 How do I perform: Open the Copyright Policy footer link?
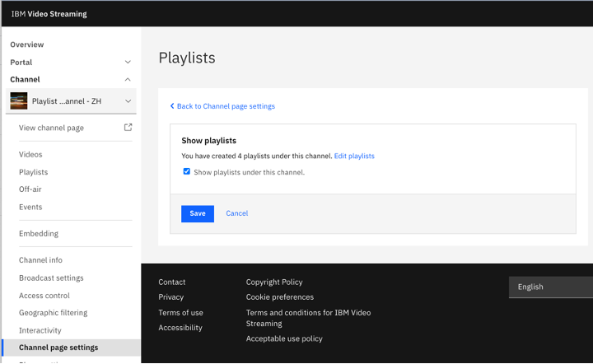274,282
